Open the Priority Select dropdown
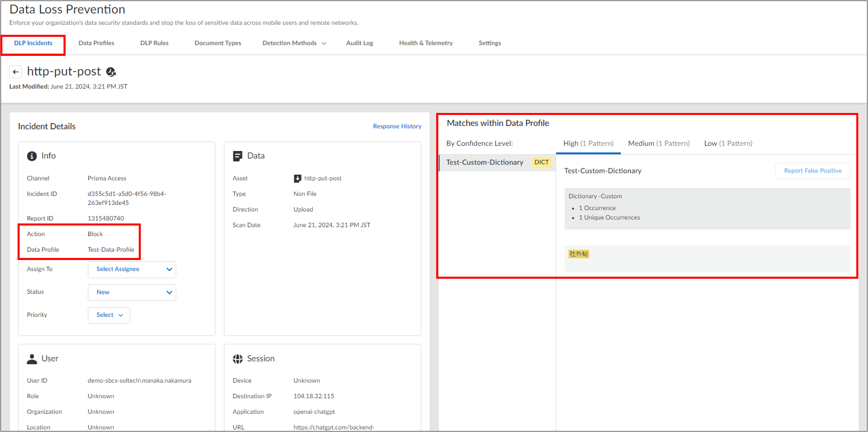Image resolution: width=868 pixels, height=432 pixels. pos(109,315)
